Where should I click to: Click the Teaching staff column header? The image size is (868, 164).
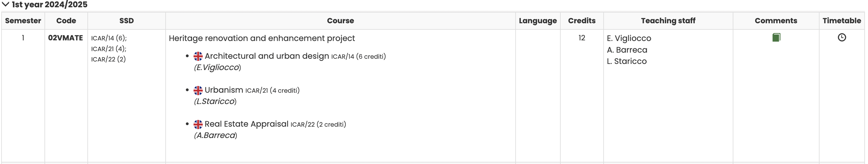click(x=668, y=21)
